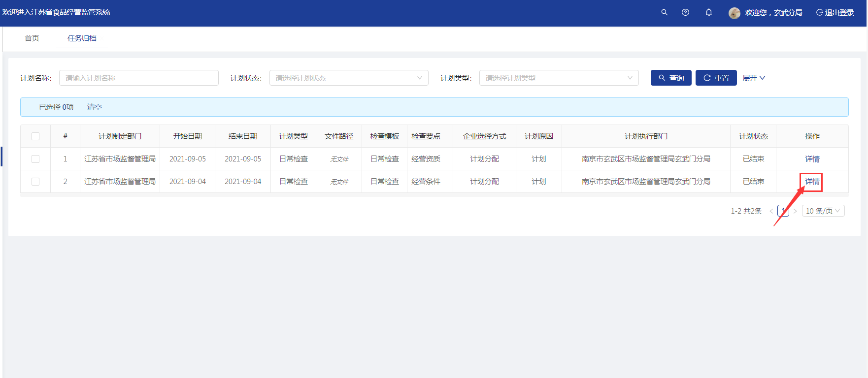Open the help question mark icon

685,12
